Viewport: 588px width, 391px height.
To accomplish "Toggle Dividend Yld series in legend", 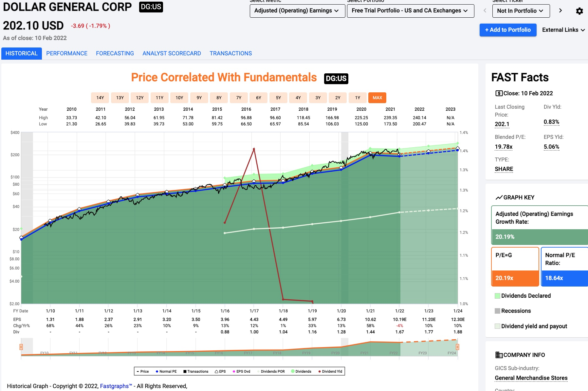I will (330, 371).
